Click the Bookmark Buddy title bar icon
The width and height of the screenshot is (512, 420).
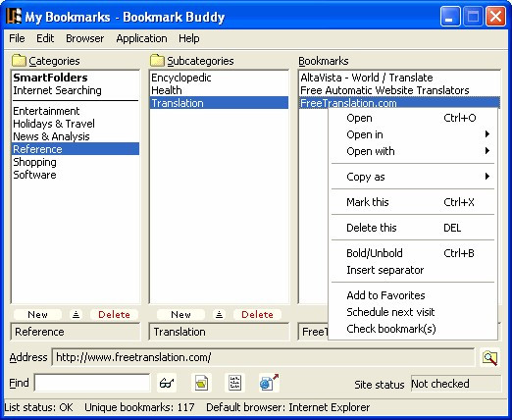click(14, 16)
